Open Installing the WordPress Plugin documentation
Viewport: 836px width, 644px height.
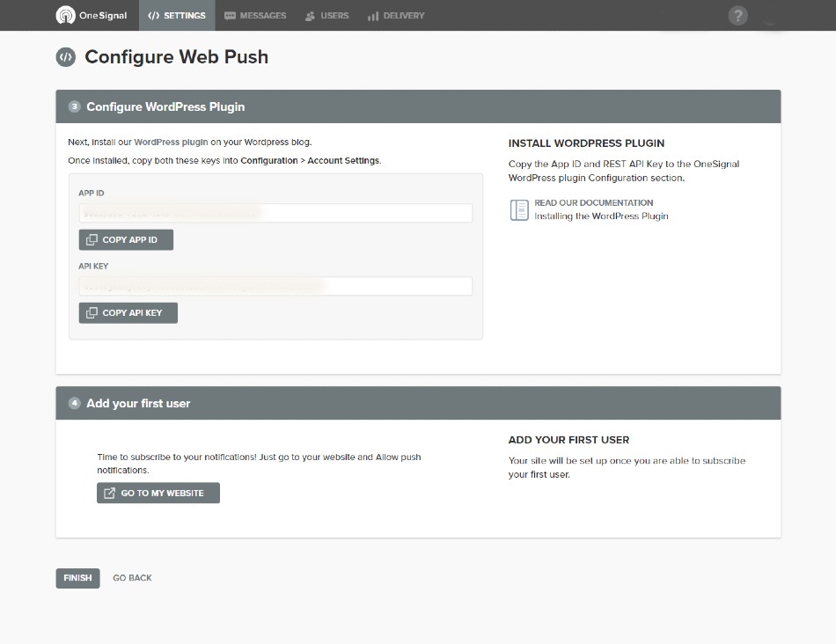point(601,216)
